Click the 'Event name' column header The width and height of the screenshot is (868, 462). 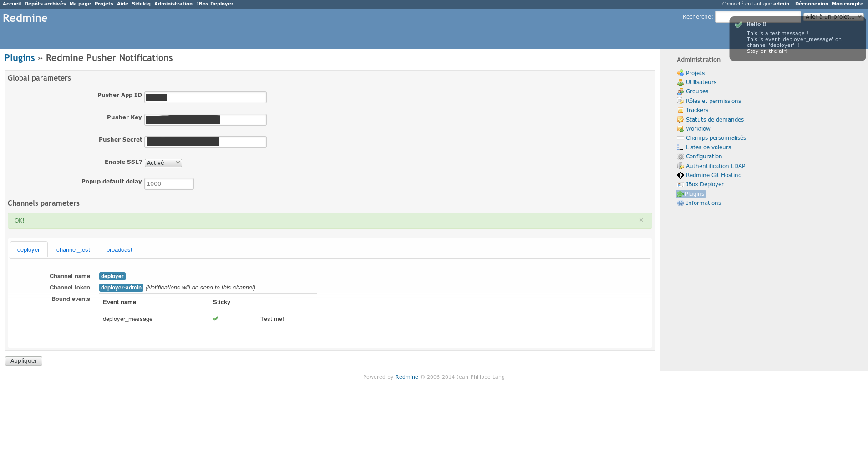119,302
